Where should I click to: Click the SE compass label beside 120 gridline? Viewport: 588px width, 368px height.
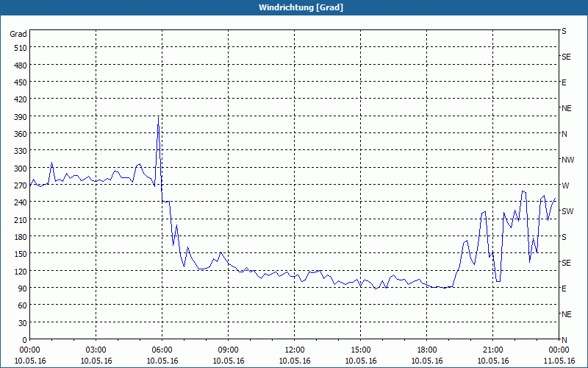click(566, 263)
